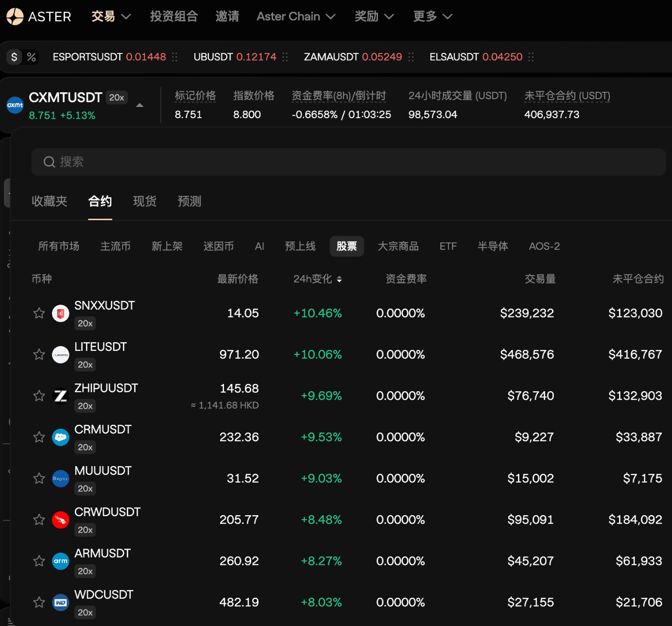Switch ticker display to dollar mode
The image size is (672, 626).
15,57
